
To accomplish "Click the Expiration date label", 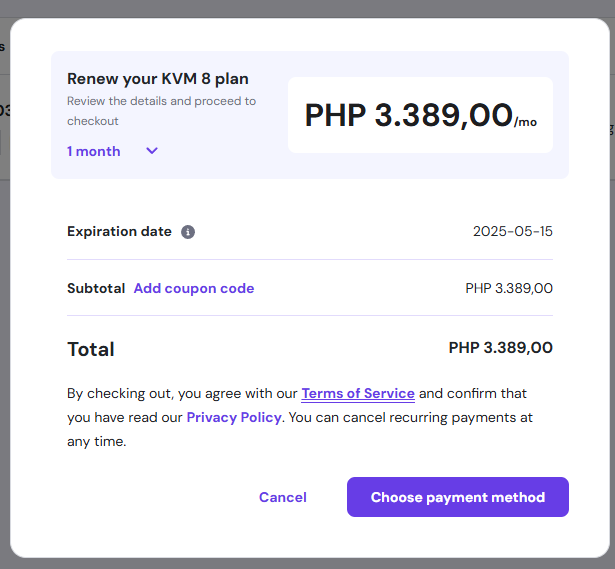I will point(119,231).
